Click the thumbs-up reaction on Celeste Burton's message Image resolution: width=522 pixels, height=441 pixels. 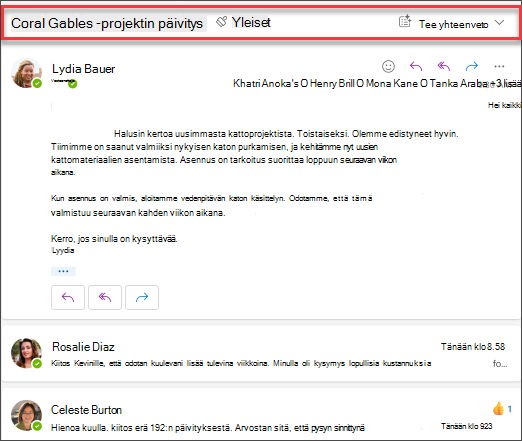pyautogui.click(x=498, y=408)
